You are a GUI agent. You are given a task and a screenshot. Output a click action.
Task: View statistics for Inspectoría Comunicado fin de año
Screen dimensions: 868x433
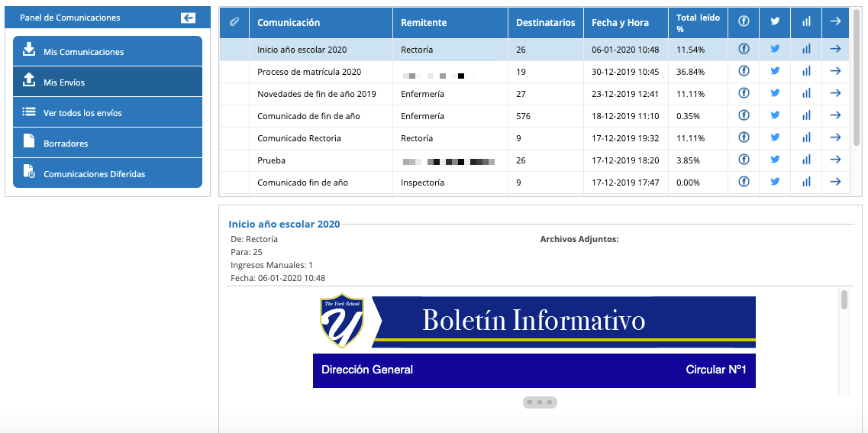click(x=806, y=182)
